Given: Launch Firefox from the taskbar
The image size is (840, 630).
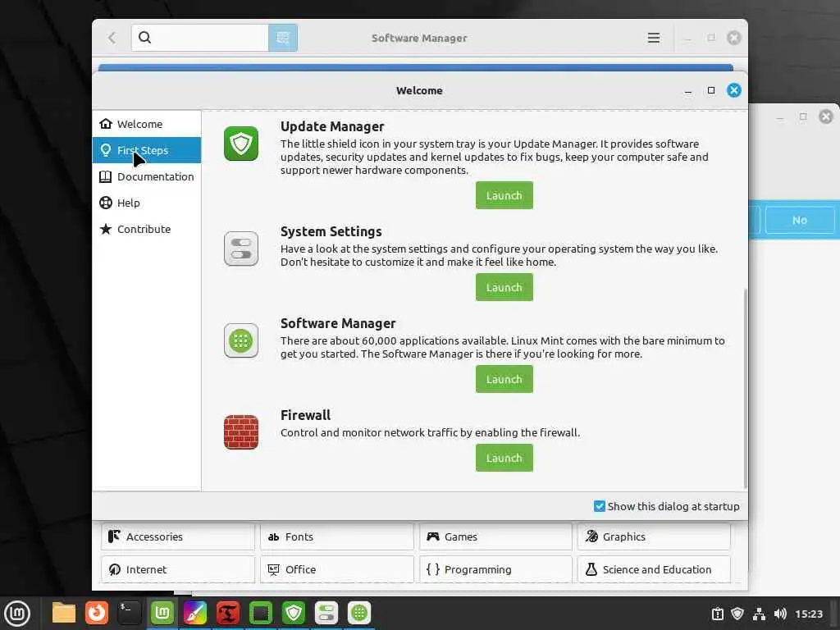Looking at the screenshot, I should tap(97, 613).
